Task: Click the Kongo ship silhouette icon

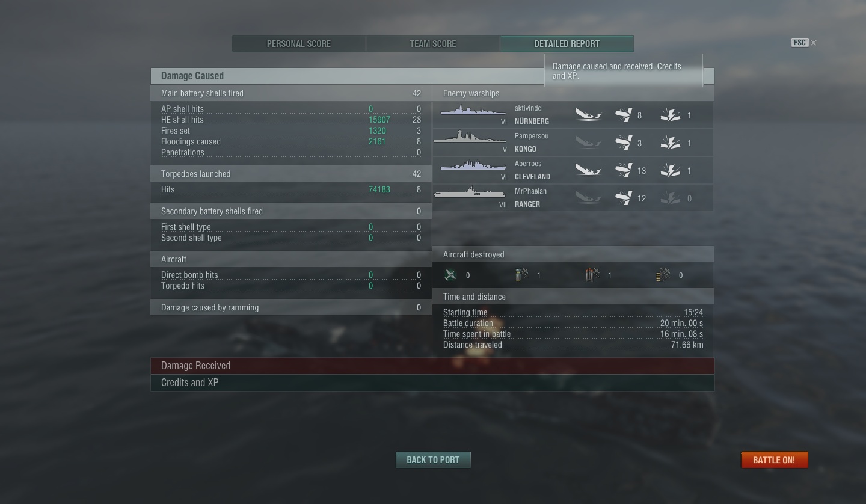Action: coord(470,137)
